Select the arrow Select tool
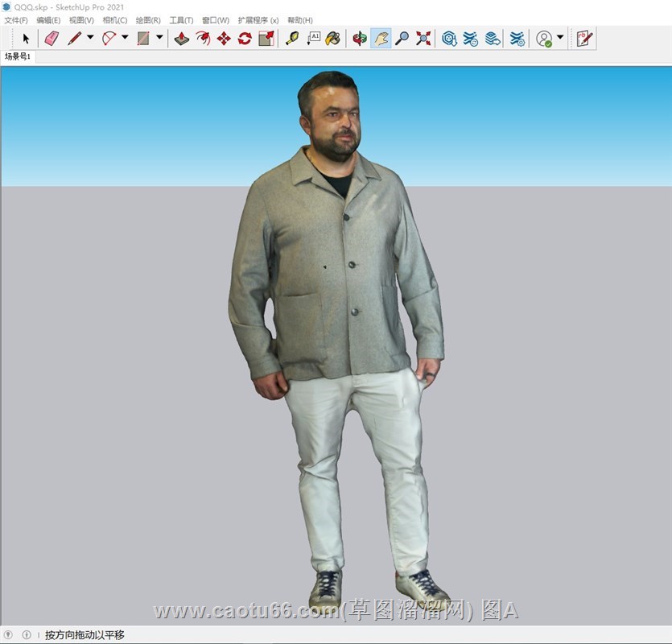The height and width of the screenshot is (644, 672). click(26, 39)
